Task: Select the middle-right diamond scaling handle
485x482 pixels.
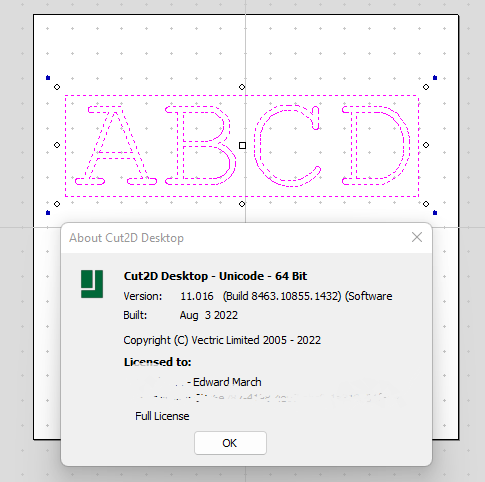Action: tap(426, 145)
